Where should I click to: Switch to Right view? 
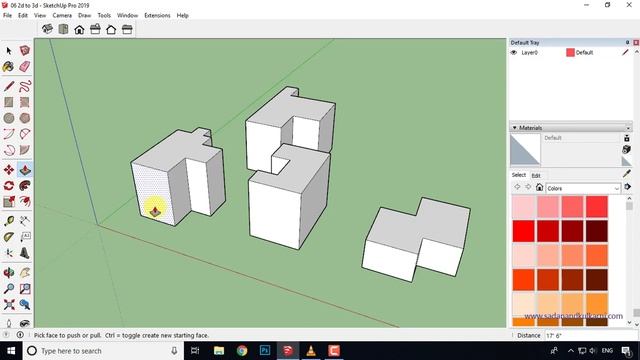coord(95,29)
